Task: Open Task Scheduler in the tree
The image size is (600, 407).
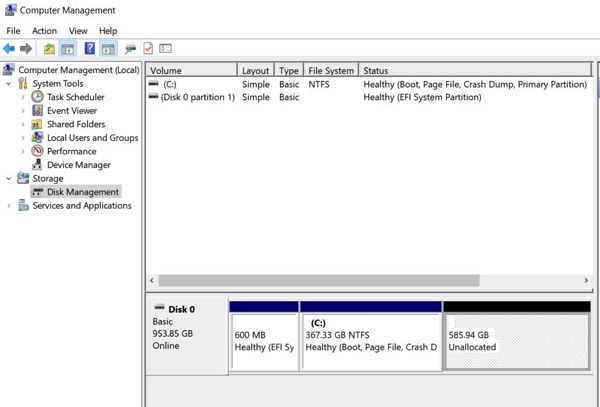Action: coord(75,98)
